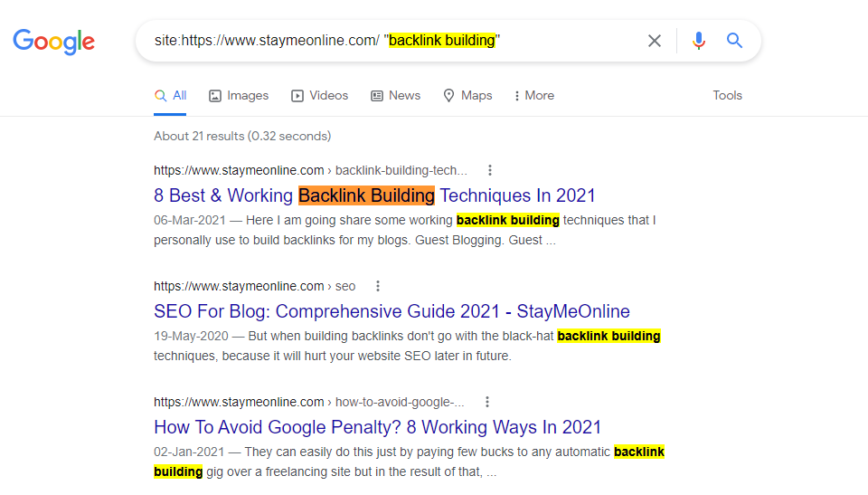This screenshot has width=868, height=495.
Task: Open the Images search tab
Action: (239, 95)
